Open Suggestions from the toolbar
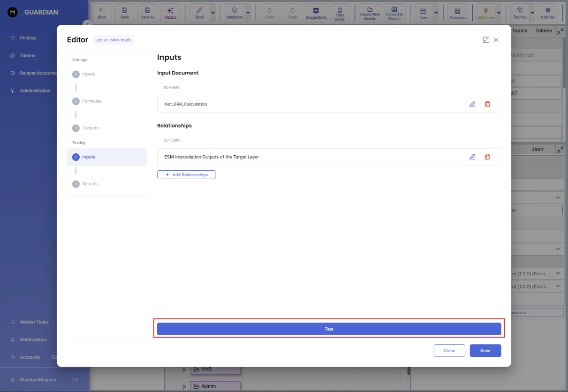This screenshot has height=392, width=568. click(316, 13)
